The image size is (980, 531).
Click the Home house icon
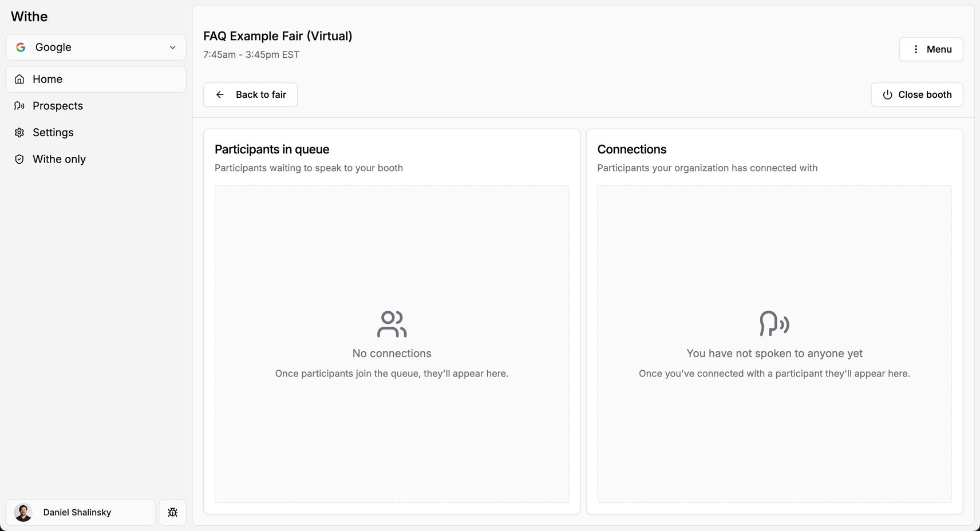(x=19, y=79)
